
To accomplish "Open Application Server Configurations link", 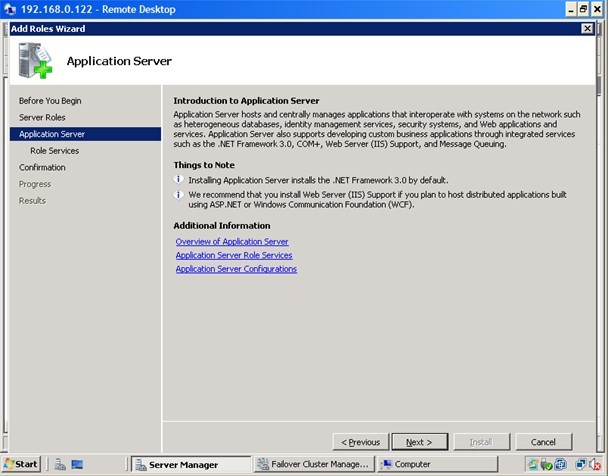I will point(236,269).
